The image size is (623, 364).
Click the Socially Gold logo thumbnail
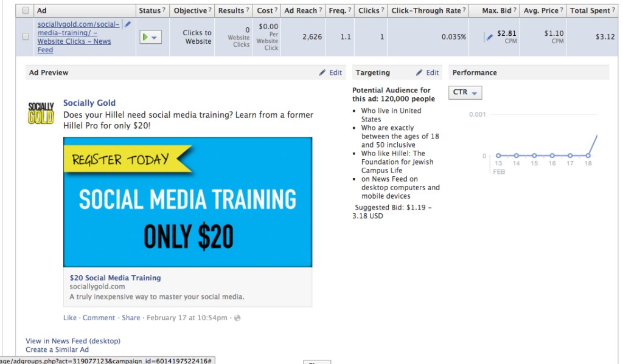[x=41, y=113]
